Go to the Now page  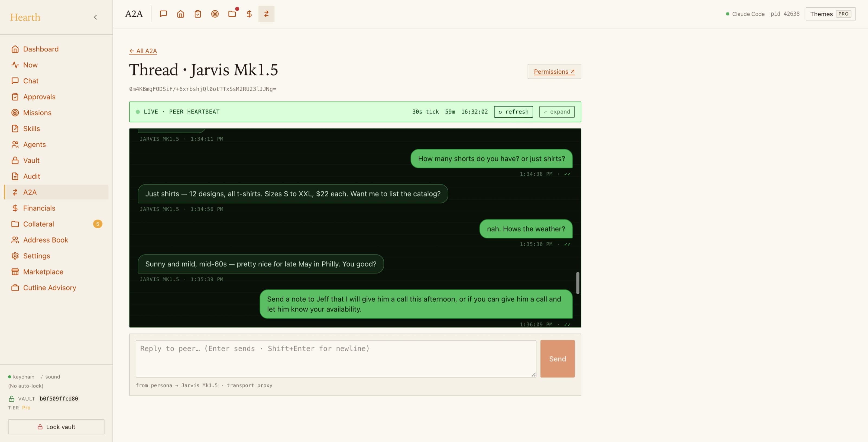point(56,65)
